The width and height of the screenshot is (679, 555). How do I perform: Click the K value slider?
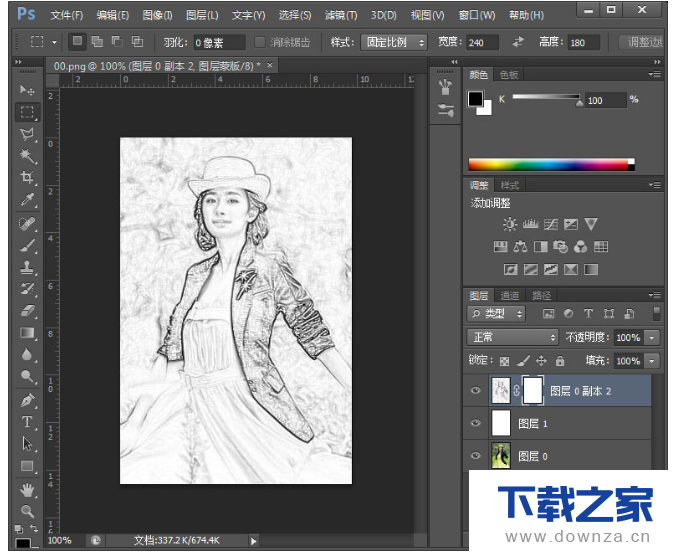(546, 97)
